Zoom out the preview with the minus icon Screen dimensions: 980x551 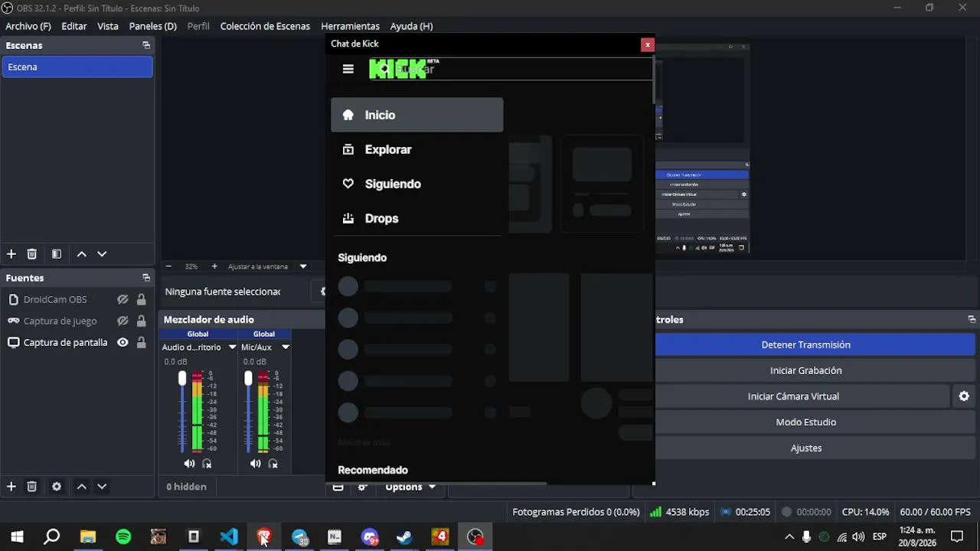(168, 266)
